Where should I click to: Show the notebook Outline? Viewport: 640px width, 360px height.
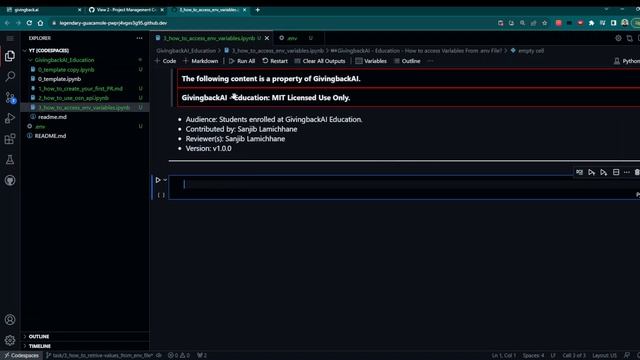pos(407,61)
